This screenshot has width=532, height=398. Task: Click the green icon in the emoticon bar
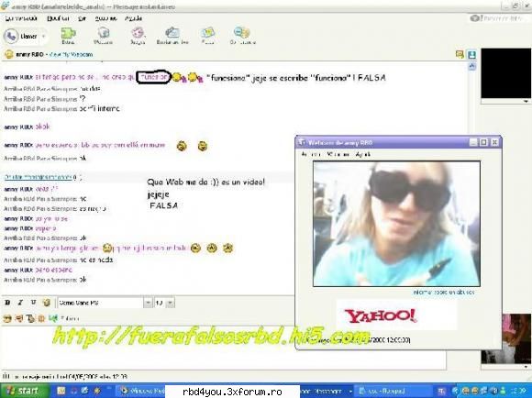(x=53, y=318)
